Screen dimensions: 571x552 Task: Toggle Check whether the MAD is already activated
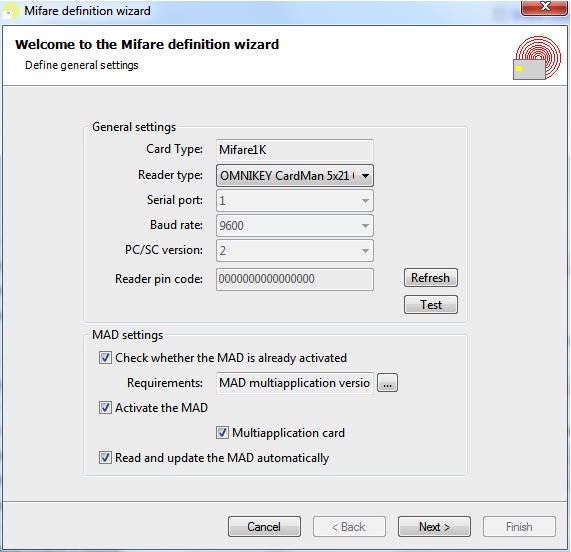[x=105, y=358]
